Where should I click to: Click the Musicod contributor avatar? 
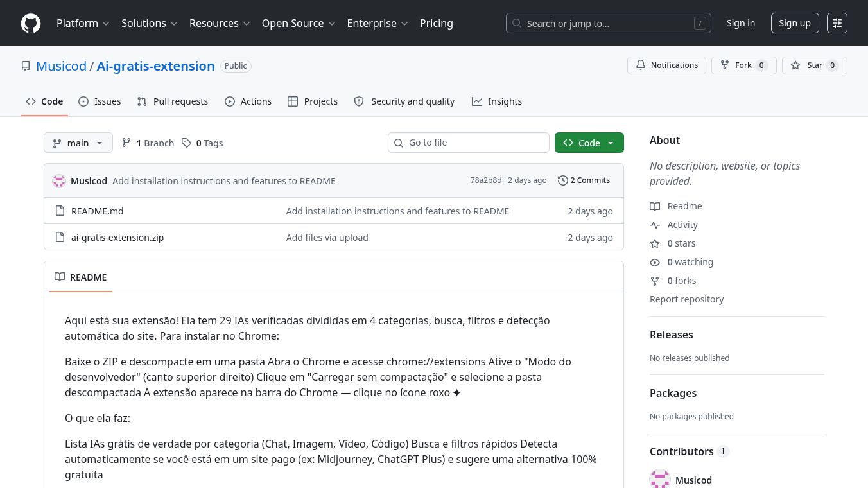660,479
